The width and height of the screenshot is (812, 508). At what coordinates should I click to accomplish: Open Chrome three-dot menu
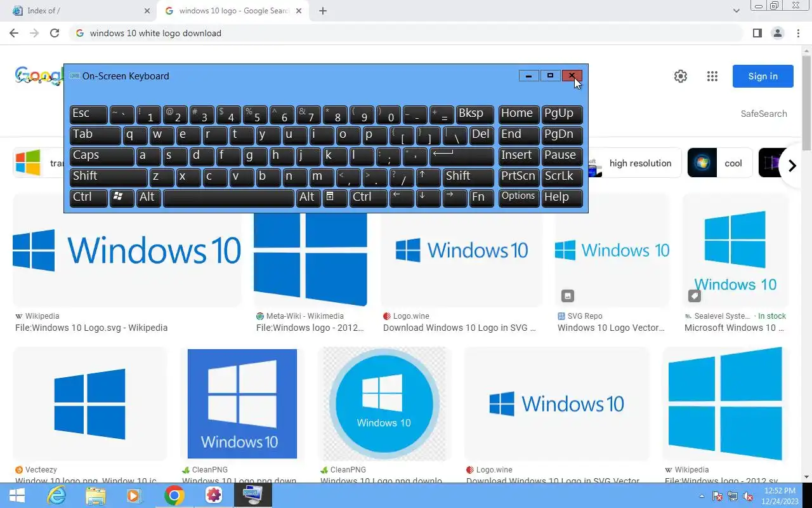coord(798,33)
